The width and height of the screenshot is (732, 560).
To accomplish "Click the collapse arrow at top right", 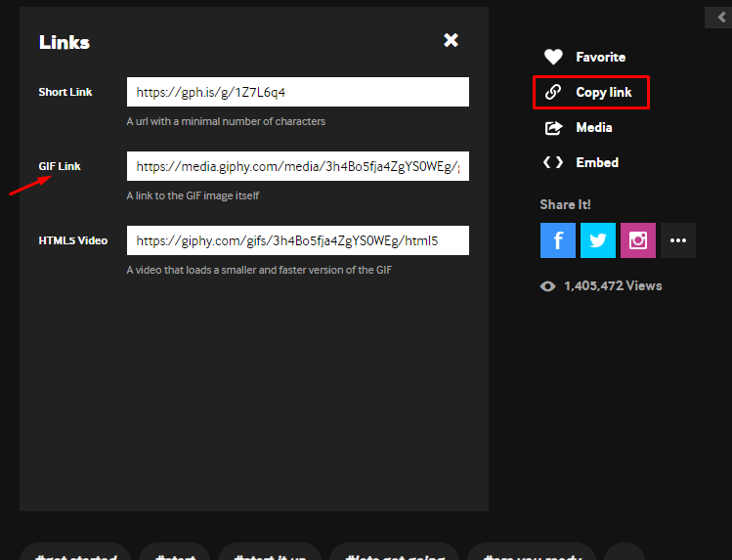I will click(719, 18).
